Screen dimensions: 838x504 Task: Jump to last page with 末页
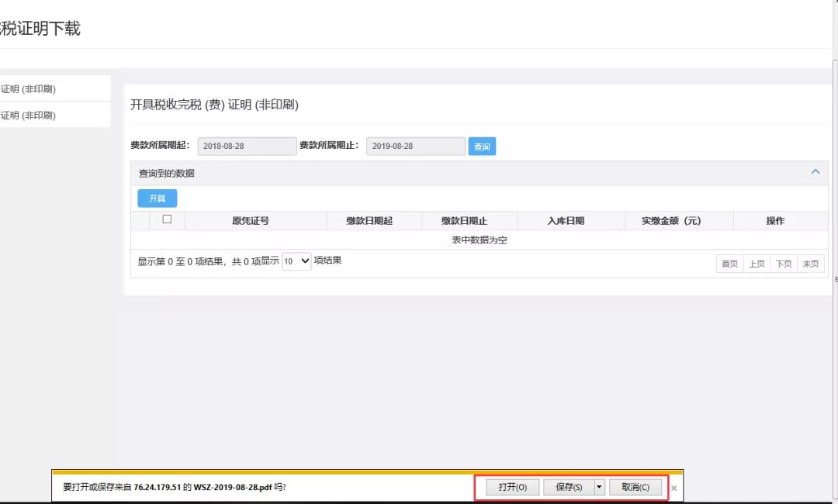coord(810,264)
